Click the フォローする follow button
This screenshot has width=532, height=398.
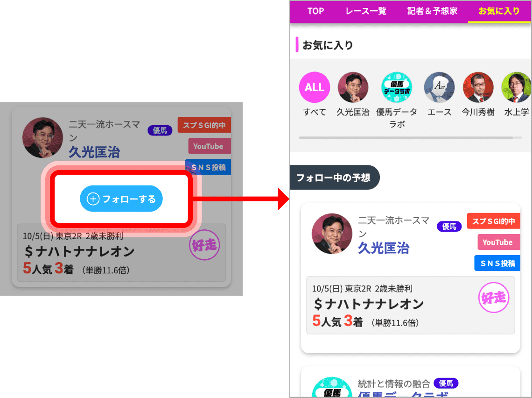pos(121,199)
